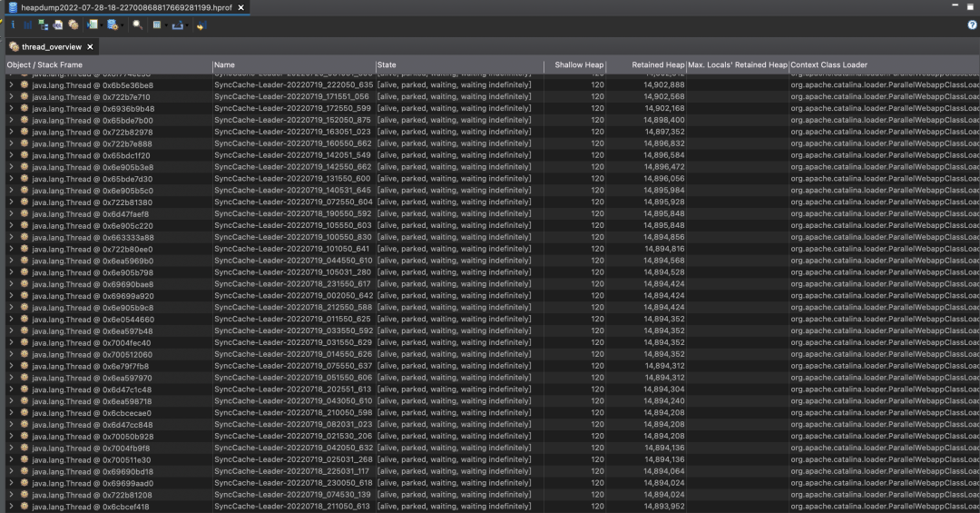Expand thread row 0x6ea5969b0
The width and height of the screenshot is (980, 513).
click(11, 261)
